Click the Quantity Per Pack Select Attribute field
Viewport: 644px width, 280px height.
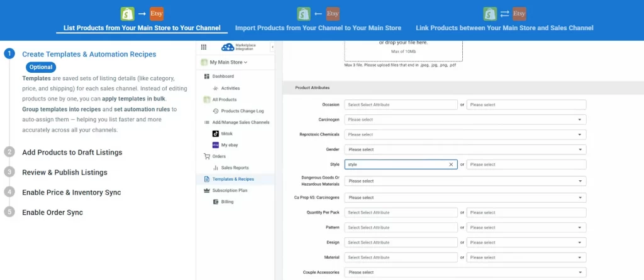(x=401, y=212)
